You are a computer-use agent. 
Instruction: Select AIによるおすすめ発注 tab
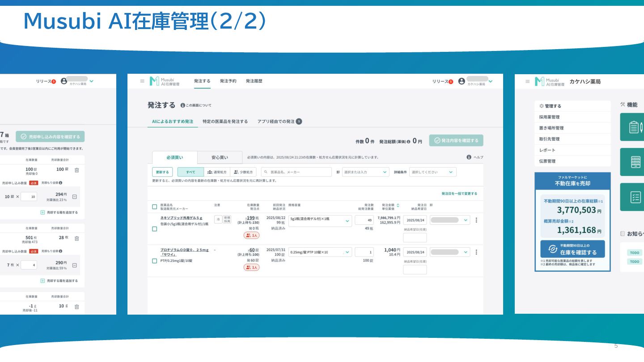(173, 121)
